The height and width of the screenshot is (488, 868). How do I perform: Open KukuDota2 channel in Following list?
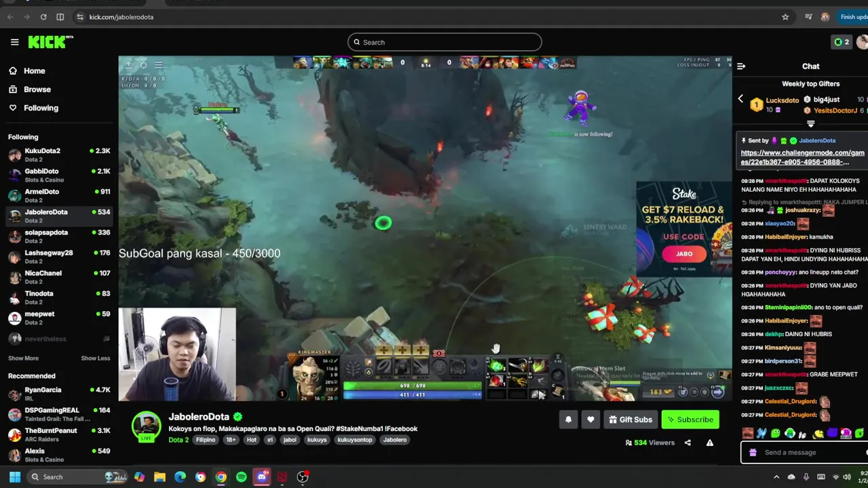pyautogui.click(x=59, y=155)
